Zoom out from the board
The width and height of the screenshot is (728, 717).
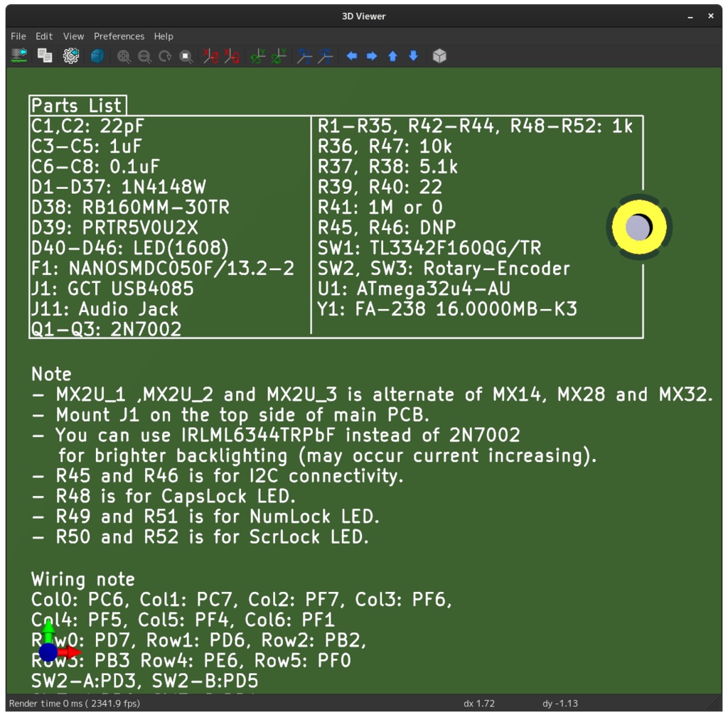point(145,56)
